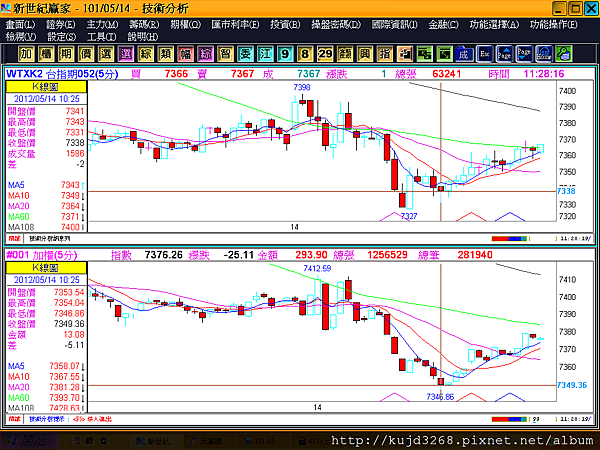
Task: Click the 額 toolbar icon
Action: [344, 54]
